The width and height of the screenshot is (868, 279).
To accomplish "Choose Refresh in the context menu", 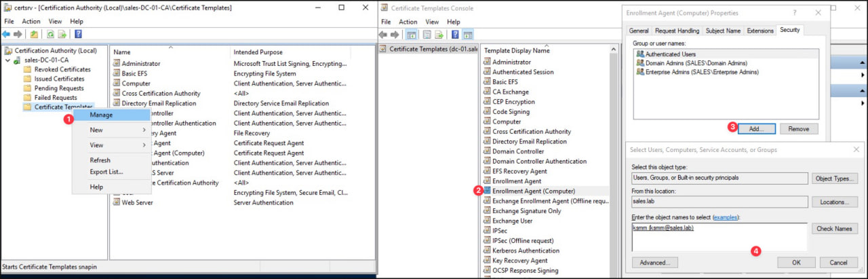I will pos(112,160).
